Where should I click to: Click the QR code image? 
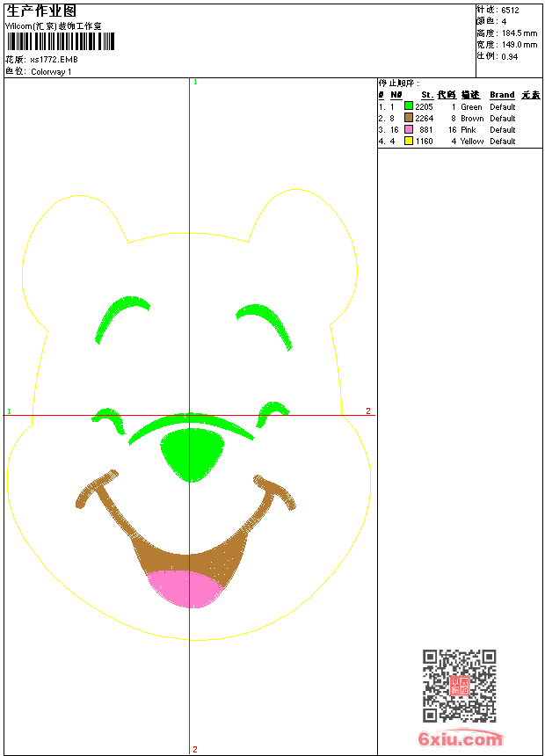460,686
